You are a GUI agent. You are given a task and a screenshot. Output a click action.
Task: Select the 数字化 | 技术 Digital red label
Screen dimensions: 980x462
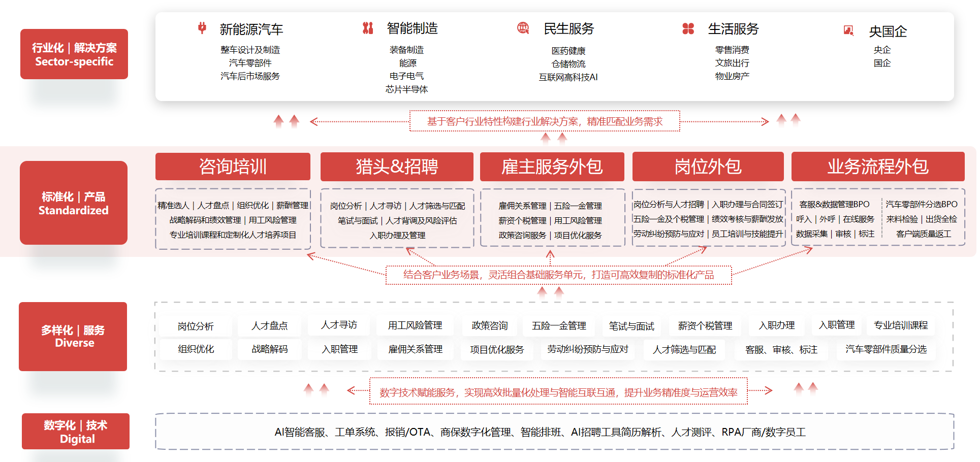(x=76, y=432)
